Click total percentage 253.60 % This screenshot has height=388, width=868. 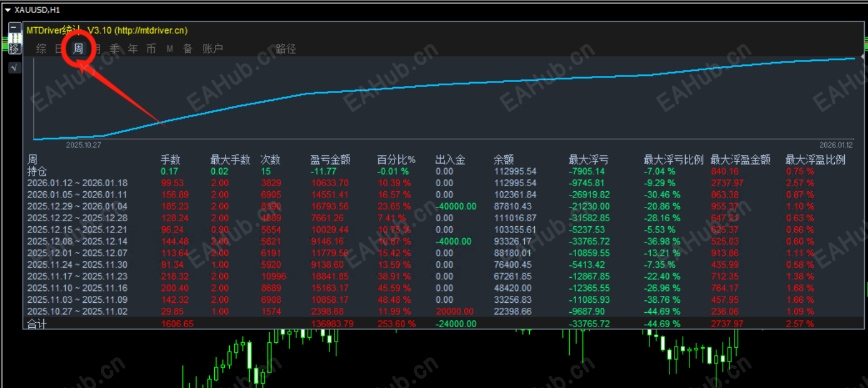point(396,323)
